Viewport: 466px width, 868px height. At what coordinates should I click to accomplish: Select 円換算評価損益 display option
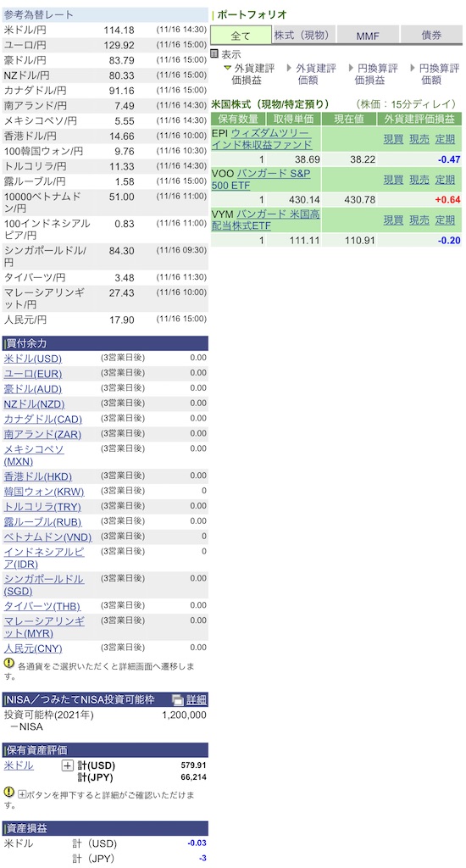[373, 75]
